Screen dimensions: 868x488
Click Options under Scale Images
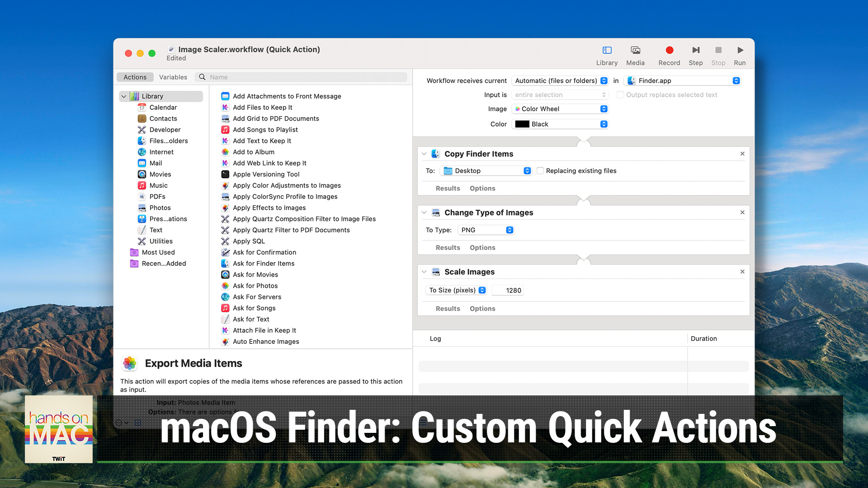(x=482, y=308)
